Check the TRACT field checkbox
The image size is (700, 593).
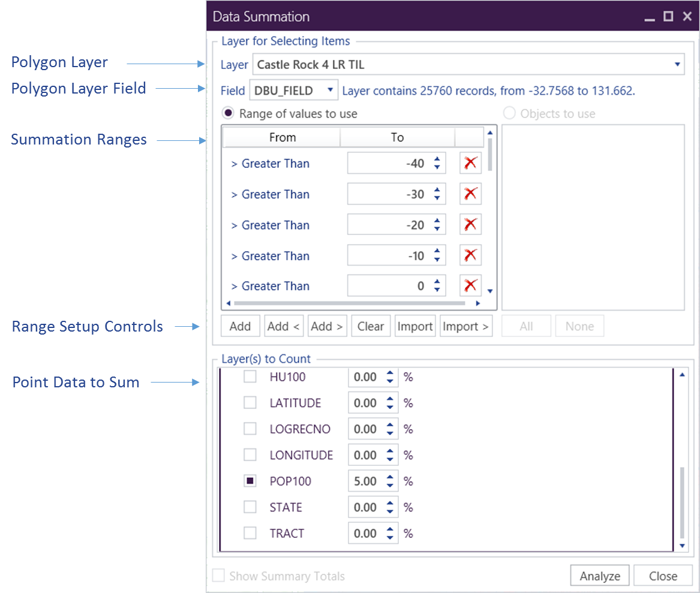coord(250,533)
